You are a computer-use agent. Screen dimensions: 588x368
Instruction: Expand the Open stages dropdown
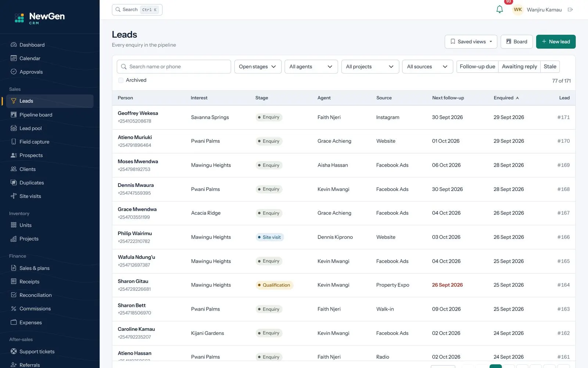[x=258, y=67]
